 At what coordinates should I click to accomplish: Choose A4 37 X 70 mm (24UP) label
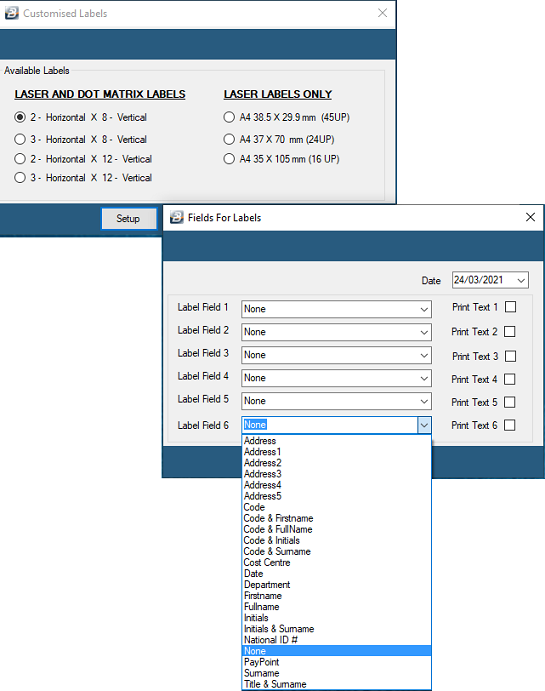pyautogui.click(x=229, y=139)
